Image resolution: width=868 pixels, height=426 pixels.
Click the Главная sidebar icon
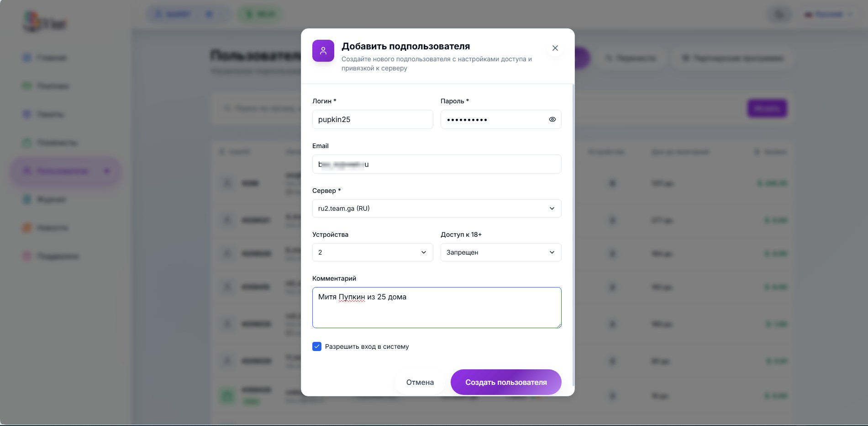click(27, 58)
